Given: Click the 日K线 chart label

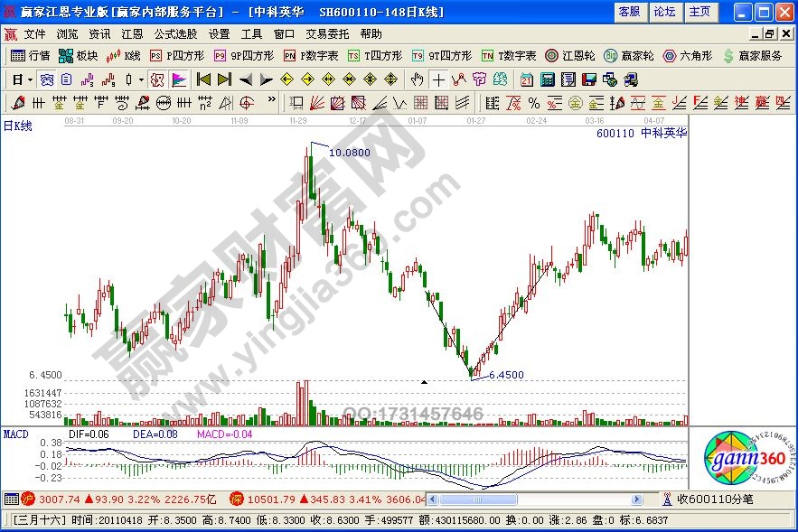Looking at the screenshot, I should (x=18, y=126).
